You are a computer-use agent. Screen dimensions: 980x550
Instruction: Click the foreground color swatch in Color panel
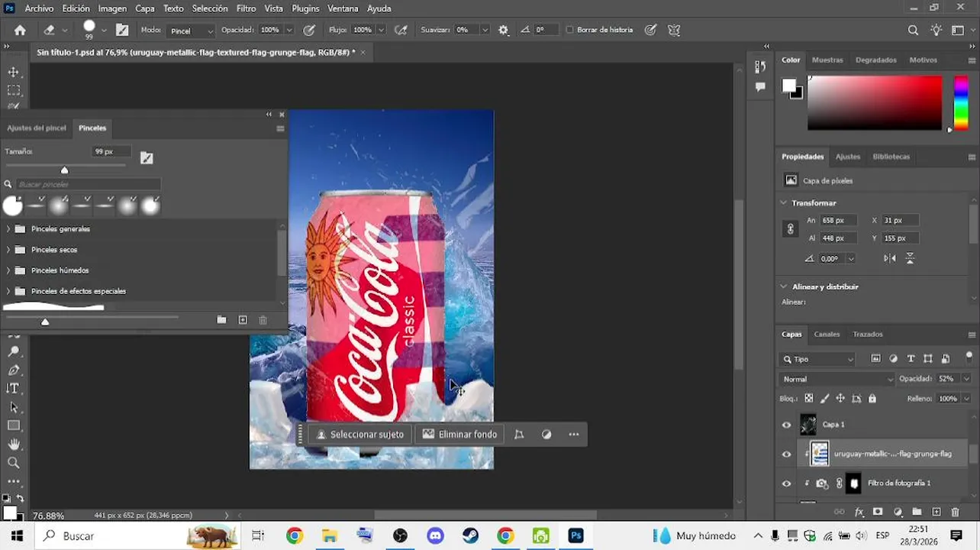pyautogui.click(x=789, y=86)
